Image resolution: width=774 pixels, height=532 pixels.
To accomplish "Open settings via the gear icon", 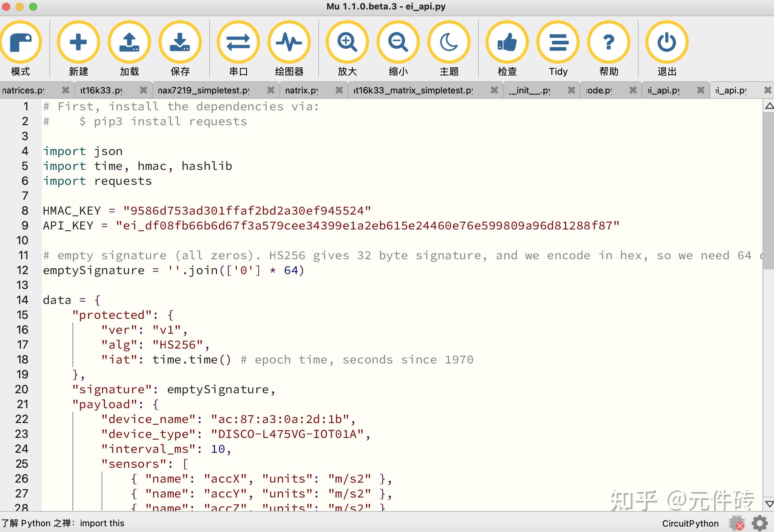I will coord(760,523).
